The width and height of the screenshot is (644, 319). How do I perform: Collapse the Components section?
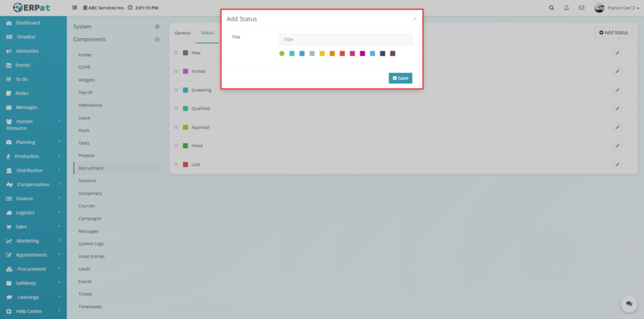(x=157, y=40)
